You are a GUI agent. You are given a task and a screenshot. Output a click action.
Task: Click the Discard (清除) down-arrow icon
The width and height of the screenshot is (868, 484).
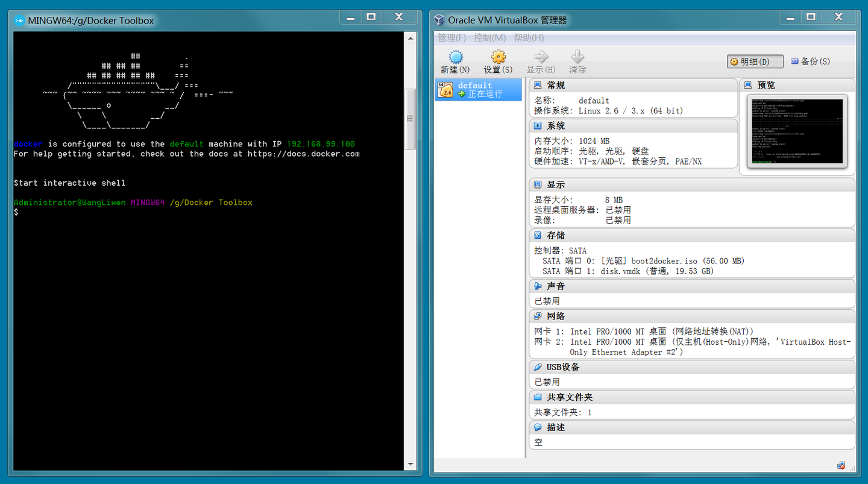(577, 57)
